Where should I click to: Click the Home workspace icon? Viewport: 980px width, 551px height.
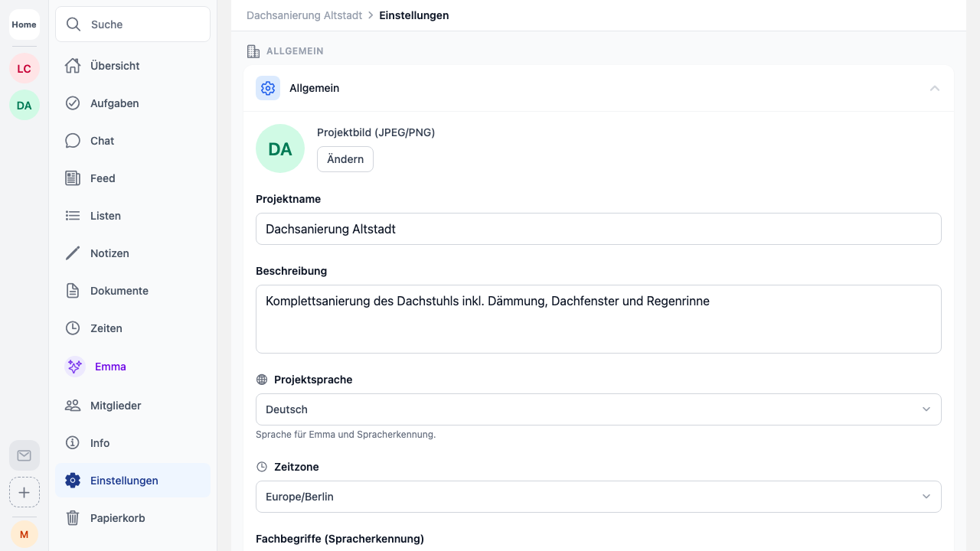point(24,24)
